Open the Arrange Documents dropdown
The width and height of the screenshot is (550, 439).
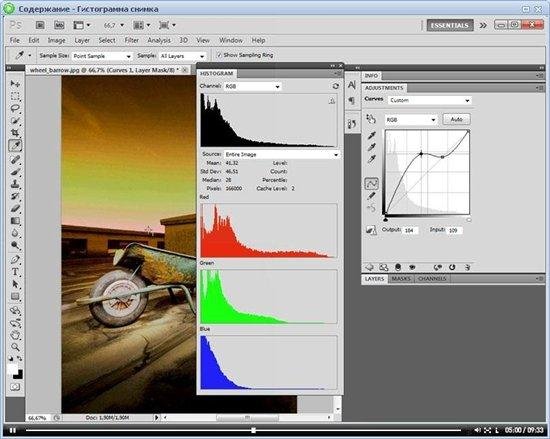142,25
